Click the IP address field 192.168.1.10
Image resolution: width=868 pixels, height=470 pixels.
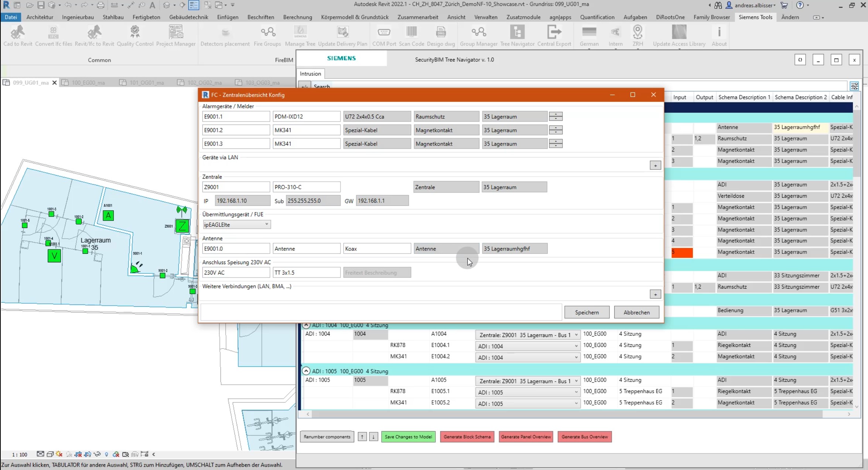click(x=242, y=201)
